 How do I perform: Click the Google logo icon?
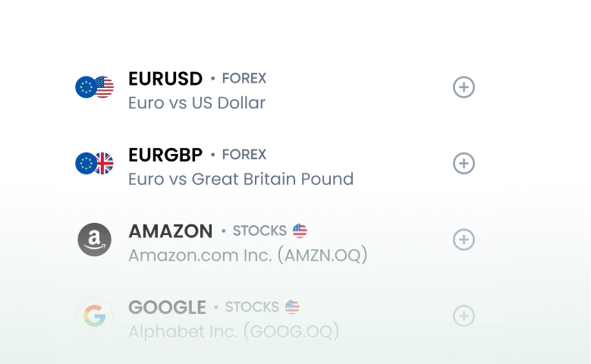[94, 315]
